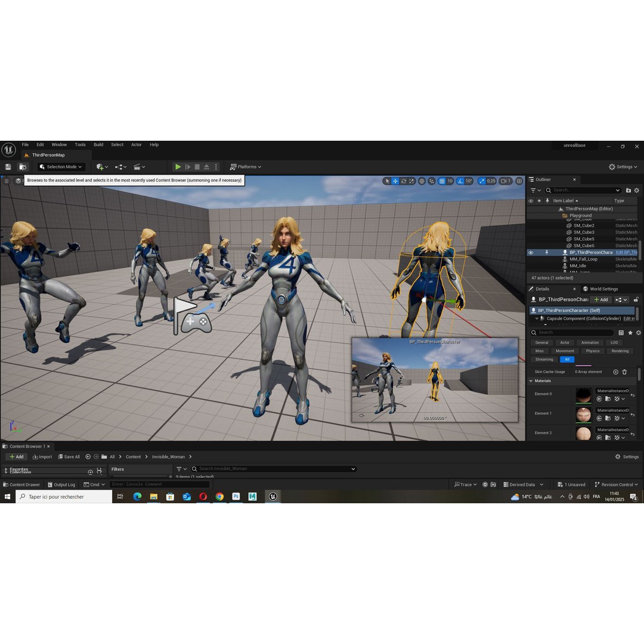Open the Platforms dropdown
Screen dimensions: 644x644
[246, 167]
